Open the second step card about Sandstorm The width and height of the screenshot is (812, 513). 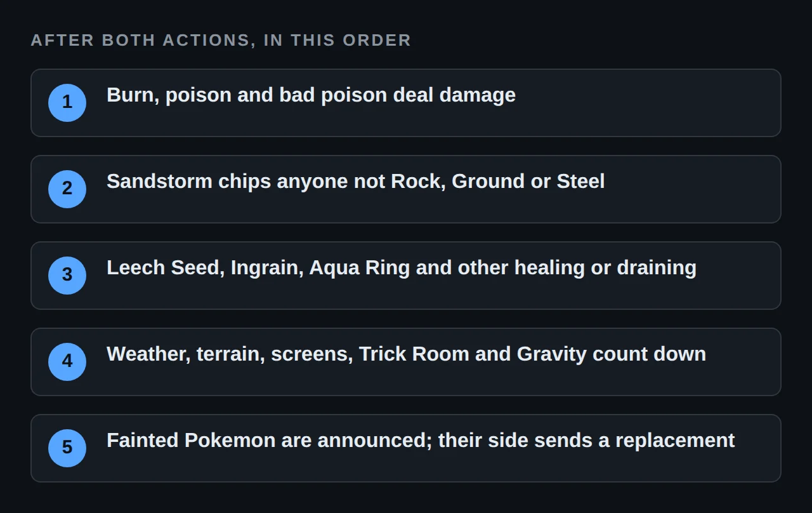[406, 189]
